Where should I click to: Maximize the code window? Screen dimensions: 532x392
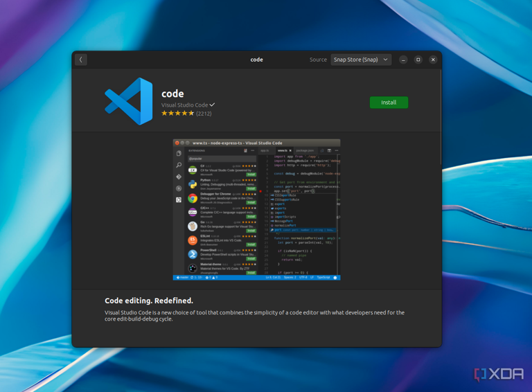coord(418,60)
